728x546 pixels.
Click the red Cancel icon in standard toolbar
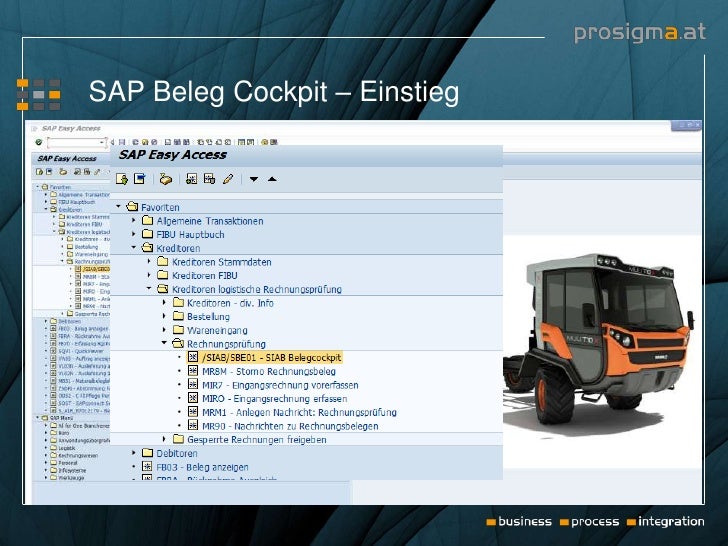pos(154,142)
